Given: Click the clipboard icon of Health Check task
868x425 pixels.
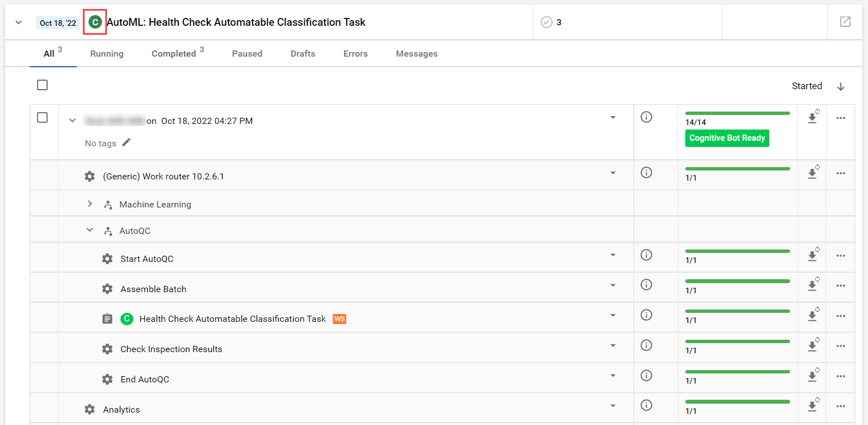Looking at the screenshot, I should coord(107,319).
